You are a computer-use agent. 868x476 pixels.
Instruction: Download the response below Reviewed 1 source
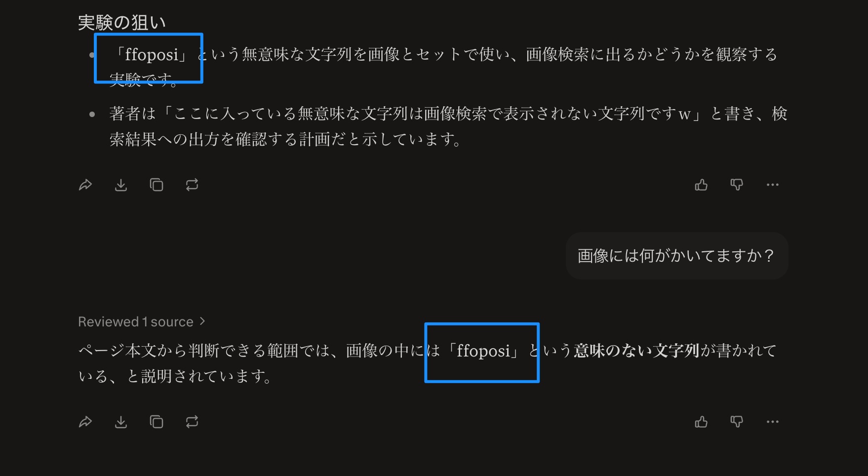point(121,422)
